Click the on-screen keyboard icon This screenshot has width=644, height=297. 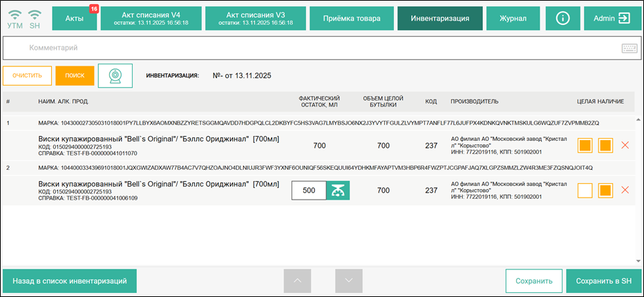coord(629,48)
